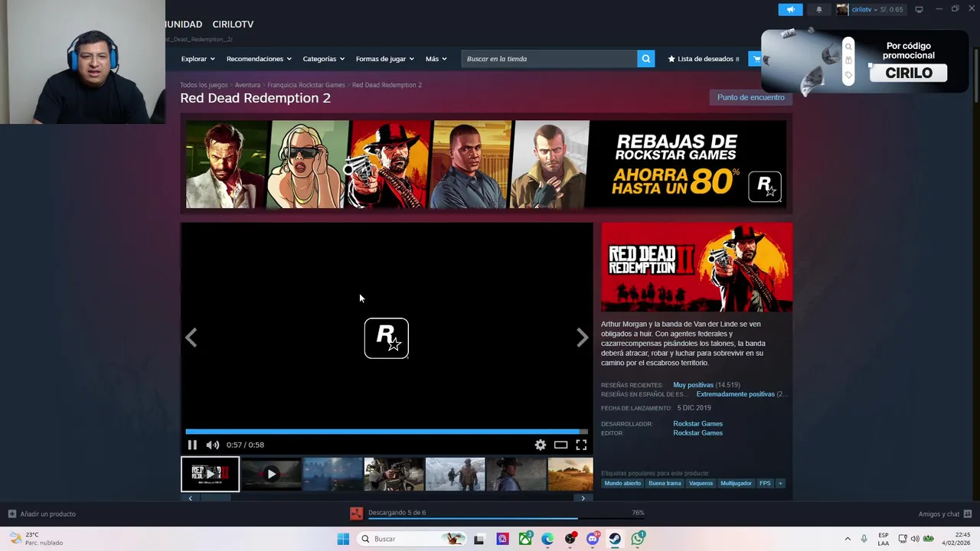Image resolution: width=980 pixels, height=551 pixels.
Task: Open the store shopping cart
Action: click(x=756, y=59)
